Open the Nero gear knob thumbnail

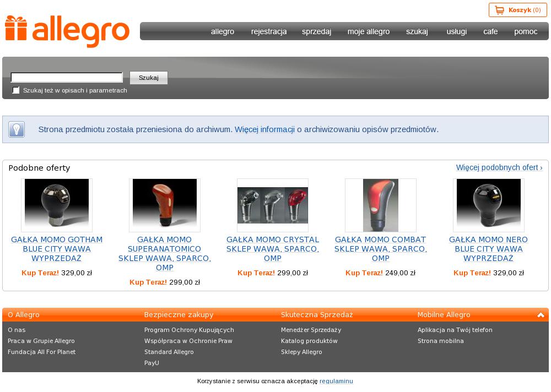[488, 205]
